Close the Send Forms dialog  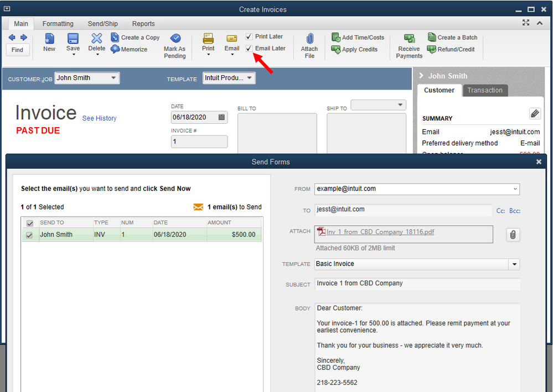(539, 161)
